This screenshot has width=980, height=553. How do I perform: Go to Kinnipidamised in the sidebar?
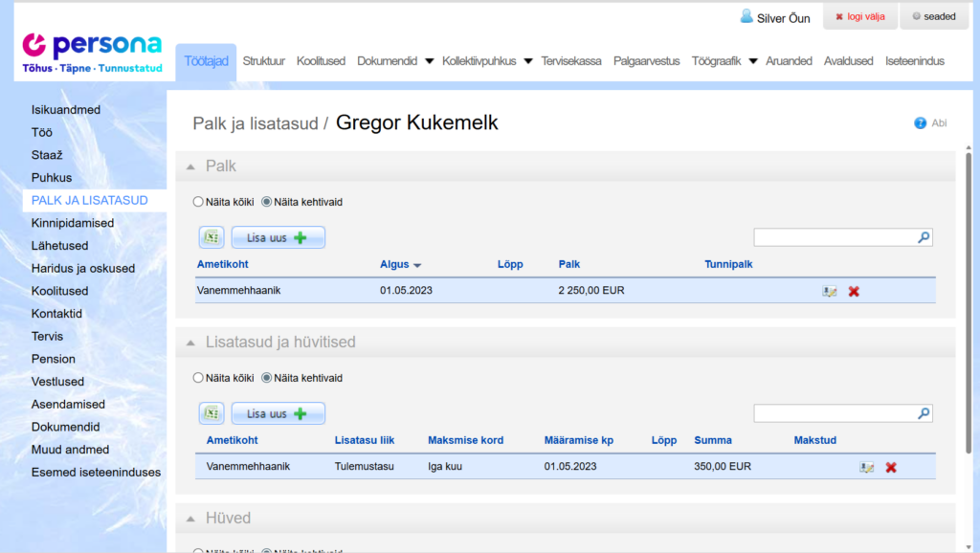click(x=73, y=223)
